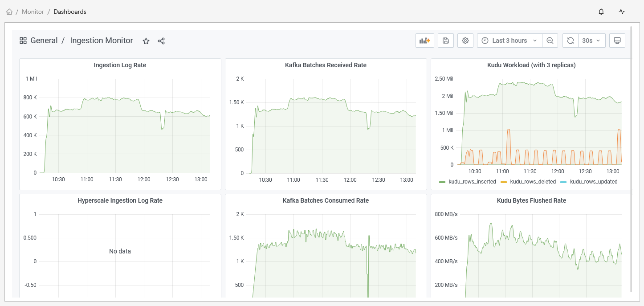Zoom out the time range

(550, 40)
